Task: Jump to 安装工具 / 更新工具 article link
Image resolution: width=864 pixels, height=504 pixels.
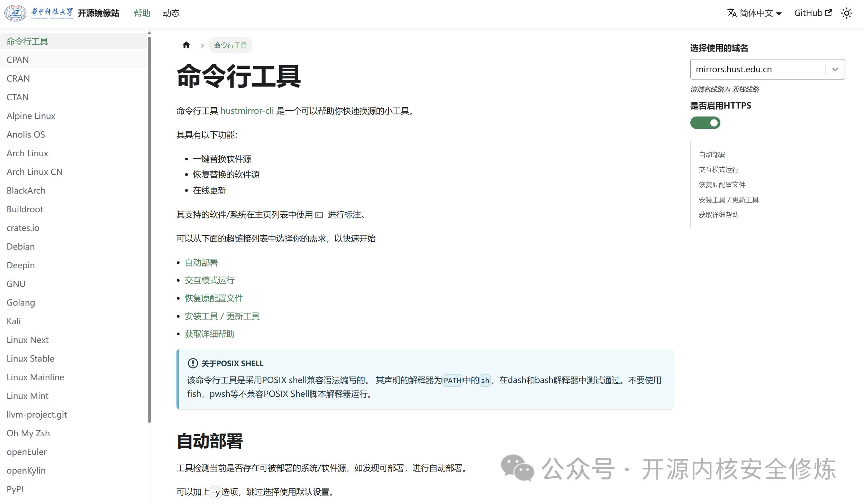Action: pos(222,316)
